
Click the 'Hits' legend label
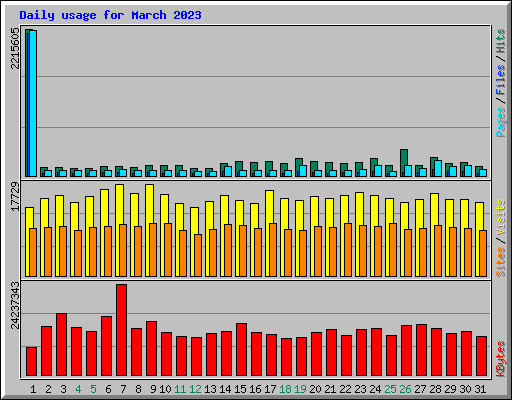click(501, 41)
